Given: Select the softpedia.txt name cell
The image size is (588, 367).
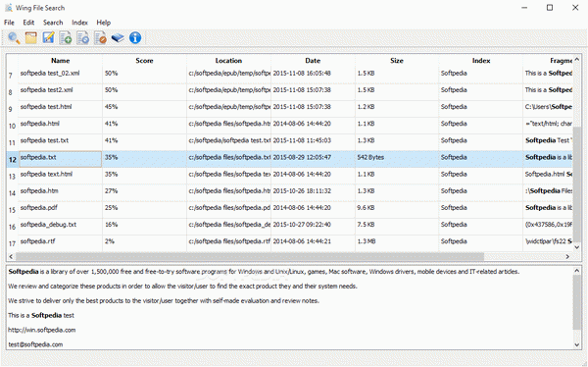Looking at the screenshot, I should pos(60,159).
